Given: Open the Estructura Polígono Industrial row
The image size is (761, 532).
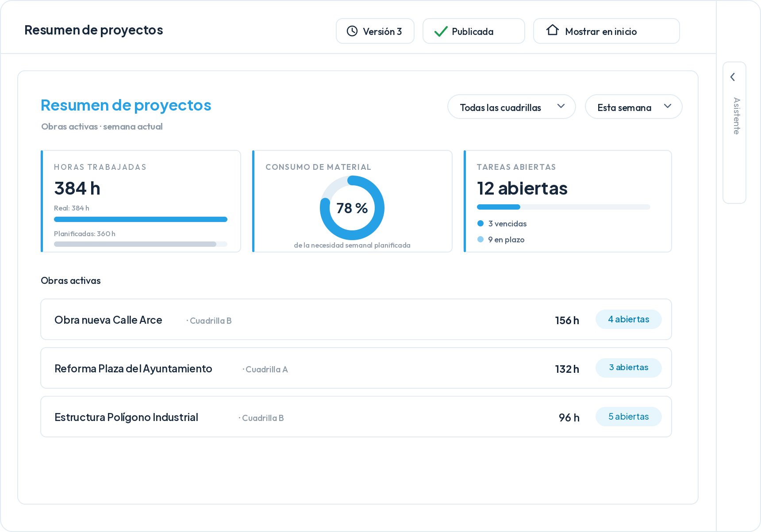Looking at the screenshot, I should tap(356, 417).
